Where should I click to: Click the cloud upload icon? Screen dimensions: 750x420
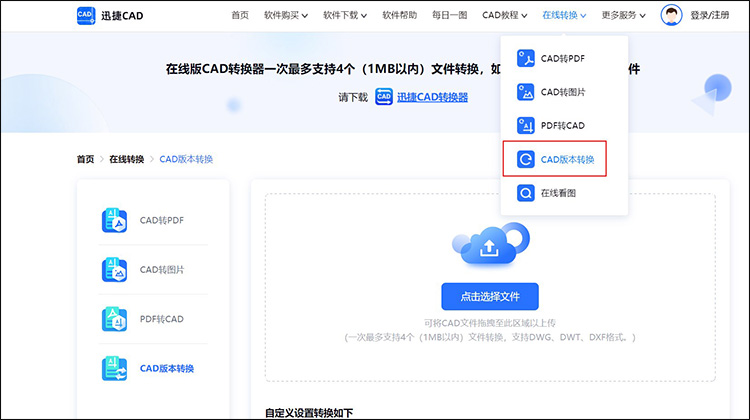coord(491,244)
